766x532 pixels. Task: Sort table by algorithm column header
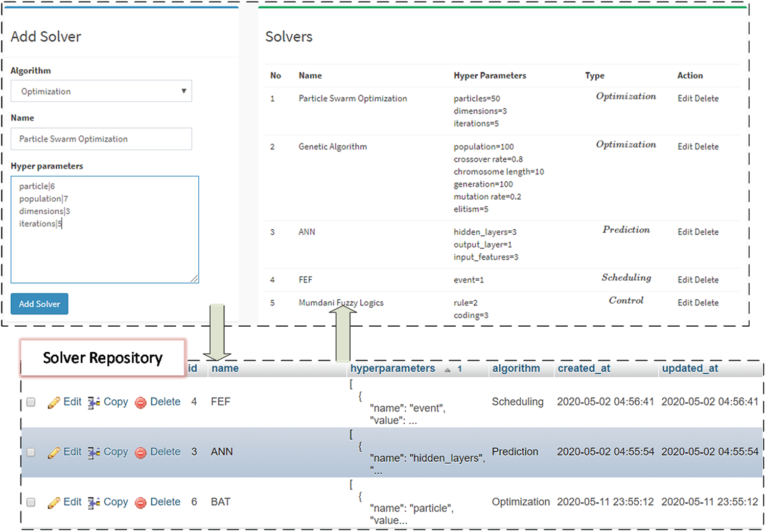(516, 369)
